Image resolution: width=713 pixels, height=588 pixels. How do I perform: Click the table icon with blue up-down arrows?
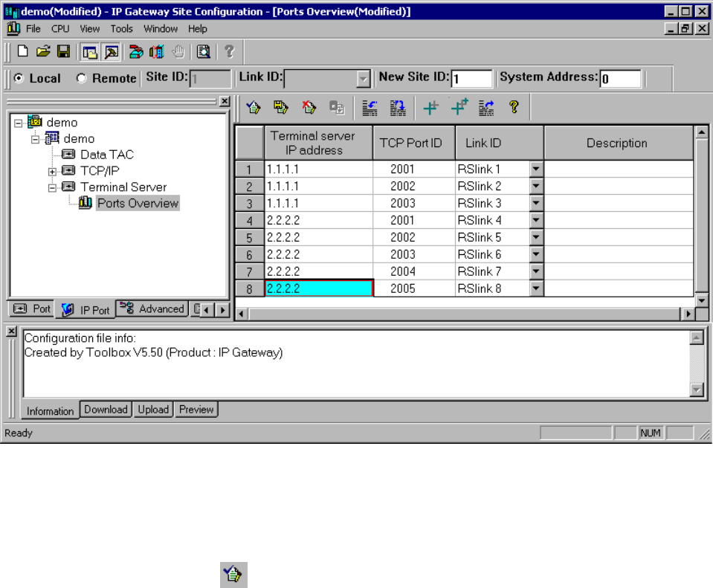click(x=398, y=107)
